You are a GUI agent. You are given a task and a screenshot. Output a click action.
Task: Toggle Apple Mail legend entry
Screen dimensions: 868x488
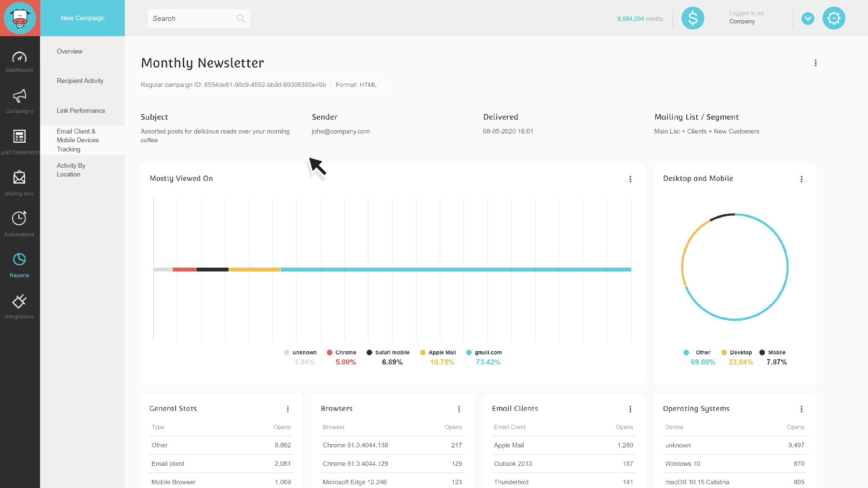tap(438, 352)
